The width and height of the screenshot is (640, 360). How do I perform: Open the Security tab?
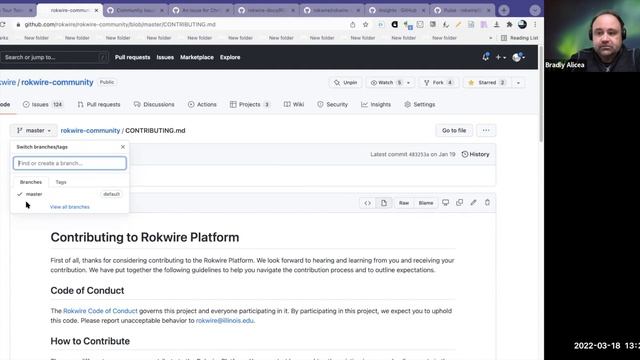point(333,104)
